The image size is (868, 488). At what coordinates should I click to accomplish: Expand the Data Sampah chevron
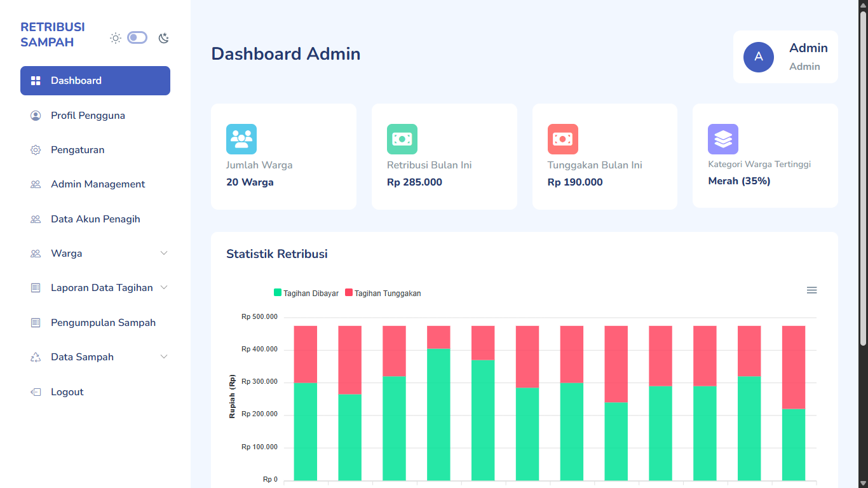coord(164,357)
